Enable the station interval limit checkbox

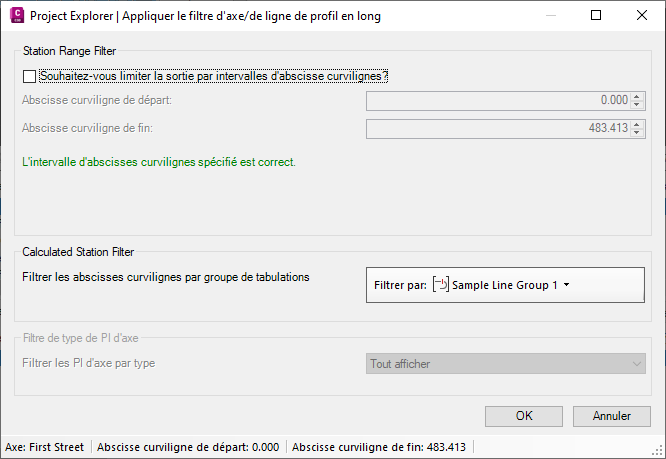click(x=29, y=76)
